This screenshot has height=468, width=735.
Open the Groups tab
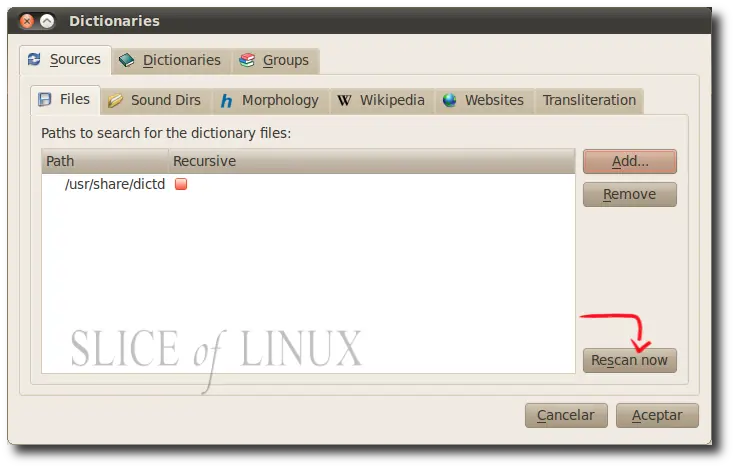[276, 60]
